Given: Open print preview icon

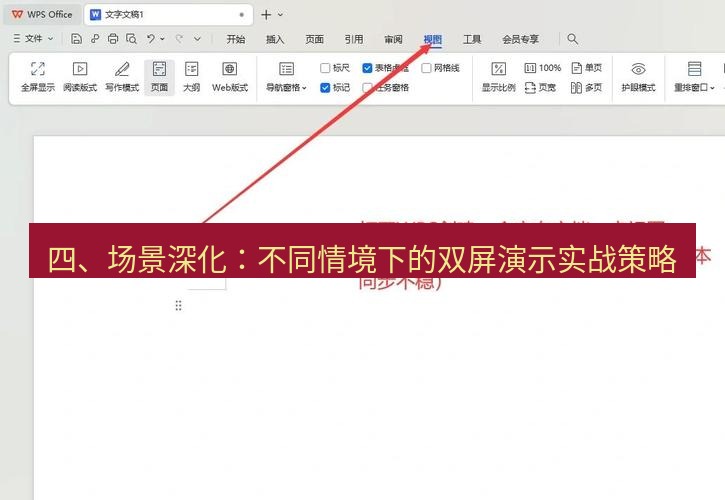Looking at the screenshot, I should [131, 39].
